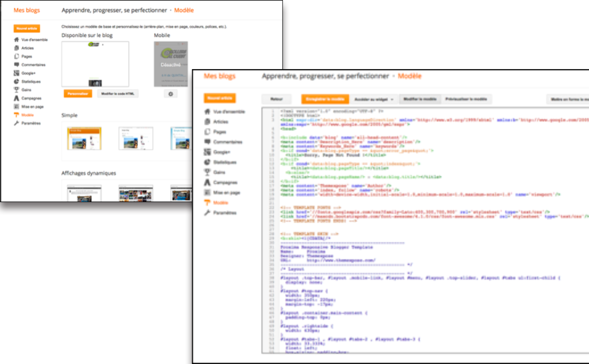Open Paramètres wrench icon in code editor sidebar
Viewport: 589px width, 364px height.
(207, 213)
